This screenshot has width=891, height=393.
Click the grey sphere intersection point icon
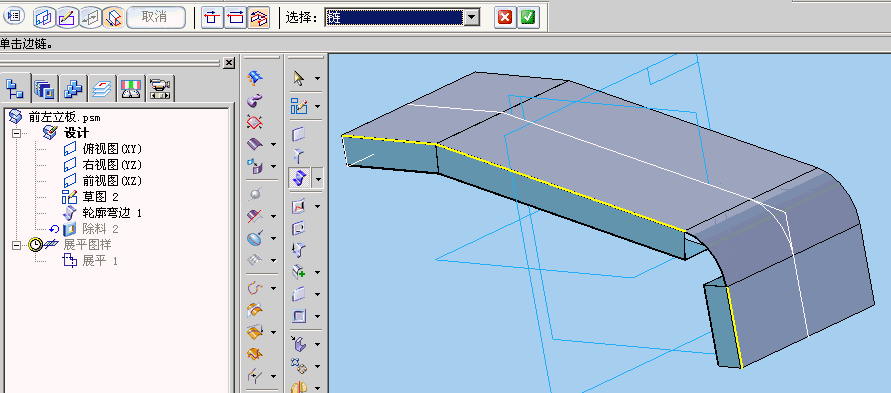click(256, 194)
